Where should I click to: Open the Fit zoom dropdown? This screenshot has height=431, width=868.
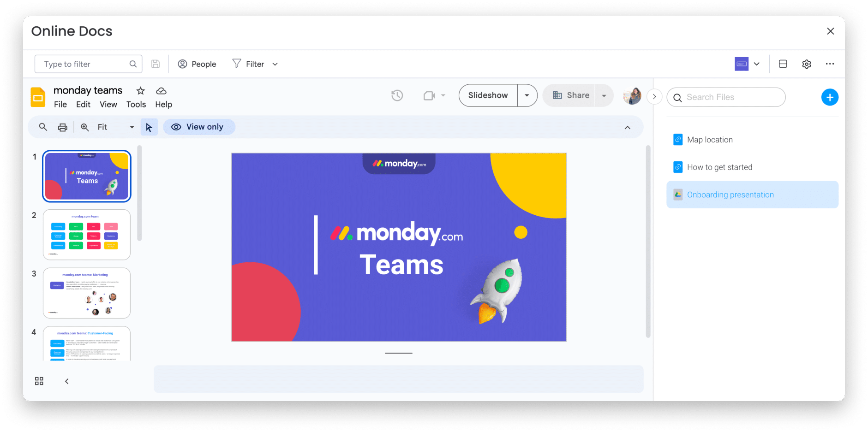point(115,127)
